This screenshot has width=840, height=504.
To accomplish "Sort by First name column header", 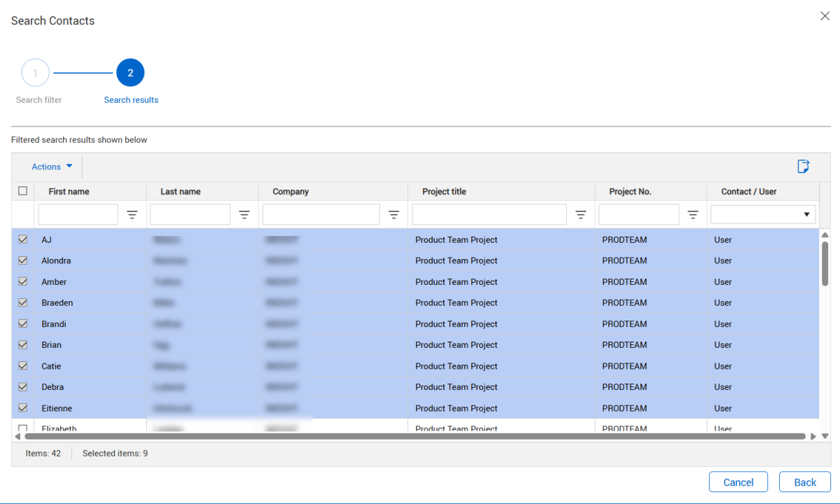I will pos(69,191).
